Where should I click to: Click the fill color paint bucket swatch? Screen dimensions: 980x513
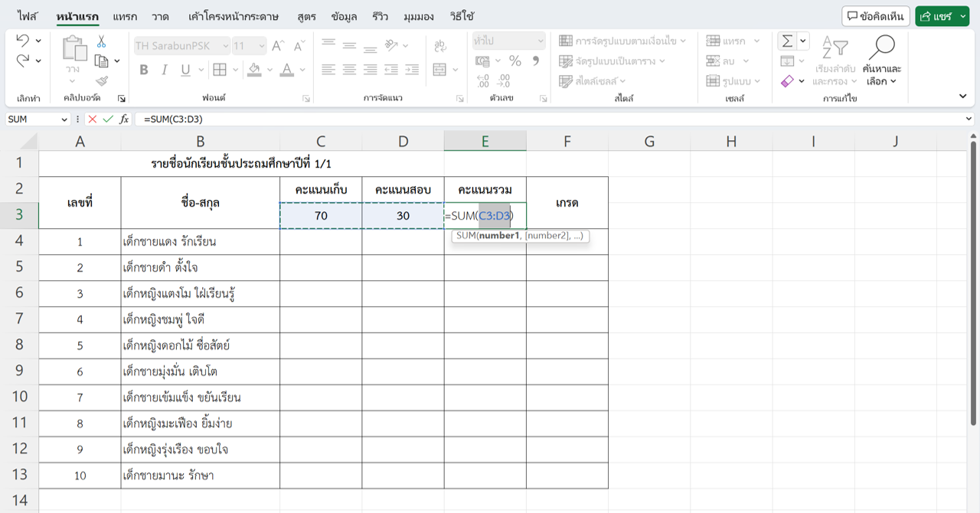pos(255,70)
